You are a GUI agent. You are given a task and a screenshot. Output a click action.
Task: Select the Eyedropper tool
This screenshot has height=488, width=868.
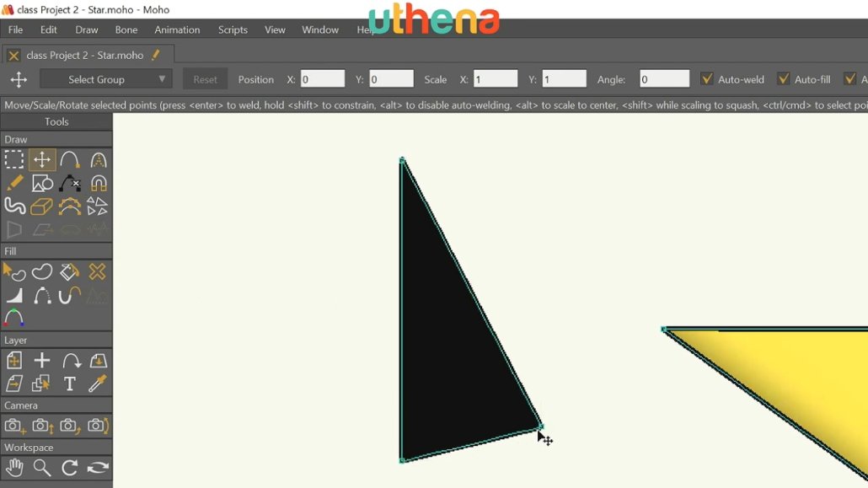(98, 383)
